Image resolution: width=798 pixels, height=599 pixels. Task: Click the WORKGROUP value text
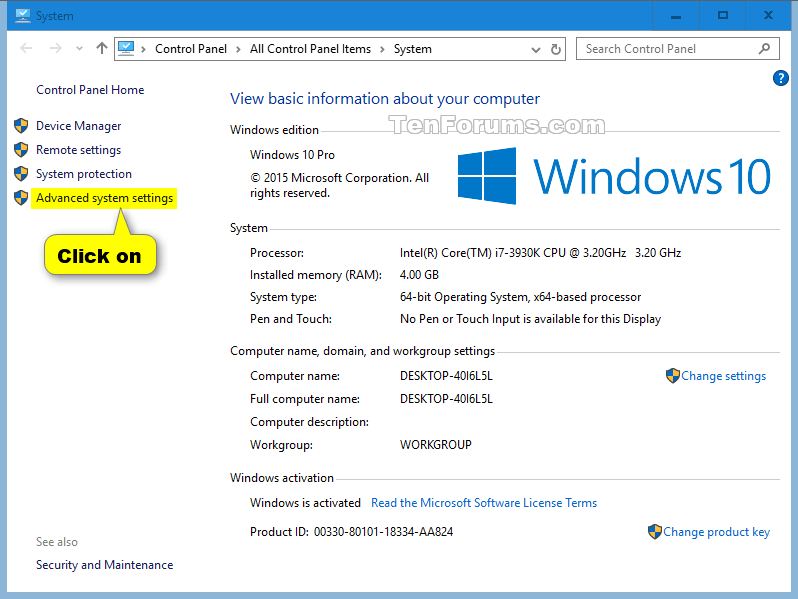(436, 445)
